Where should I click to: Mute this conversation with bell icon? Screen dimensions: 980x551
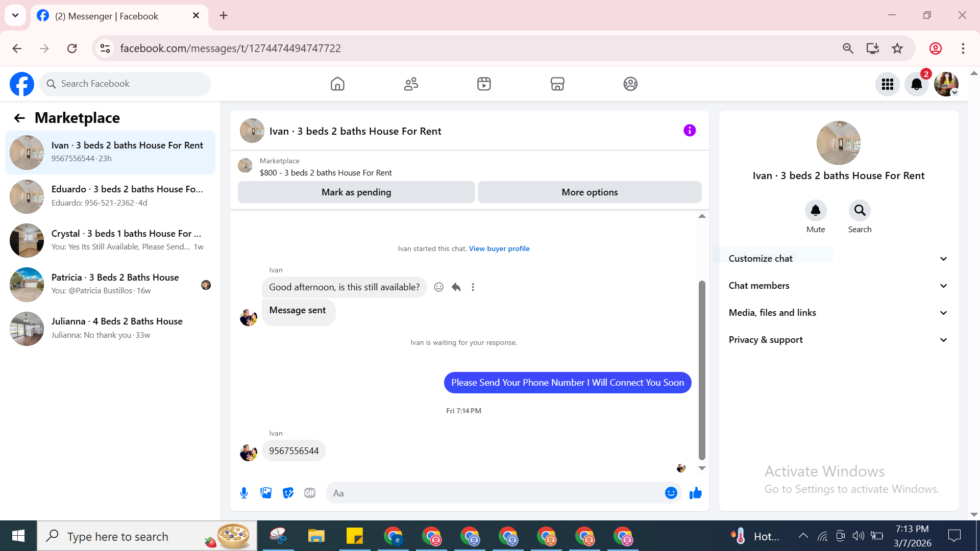coord(816,210)
